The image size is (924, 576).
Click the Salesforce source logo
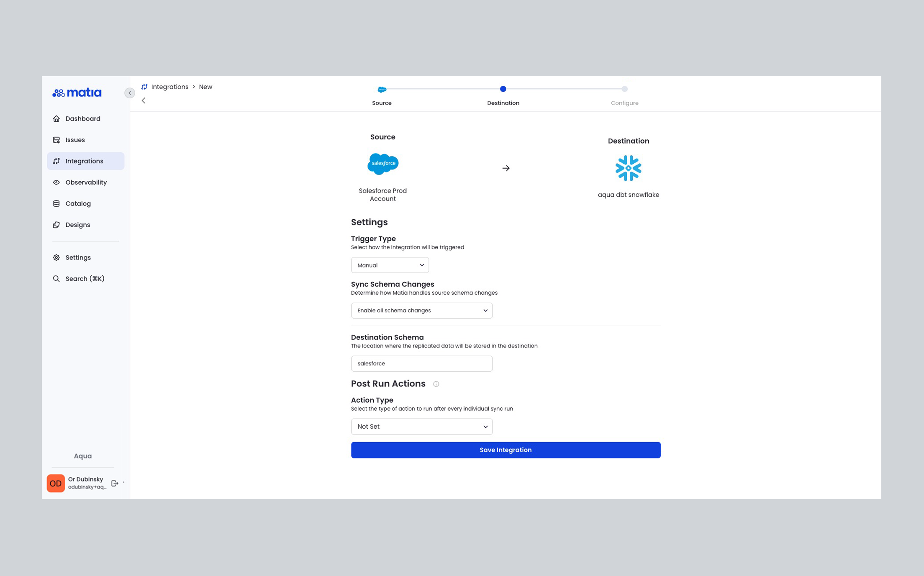[382, 164]
